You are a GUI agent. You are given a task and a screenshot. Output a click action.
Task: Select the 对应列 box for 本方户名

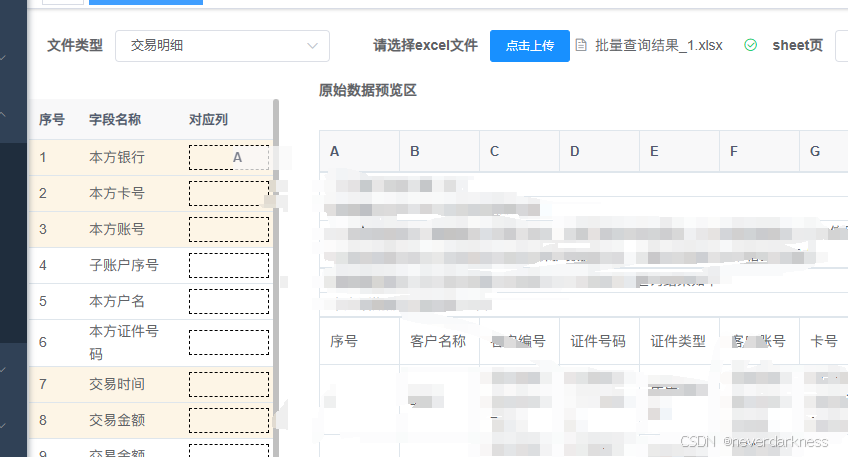point(229,301)
